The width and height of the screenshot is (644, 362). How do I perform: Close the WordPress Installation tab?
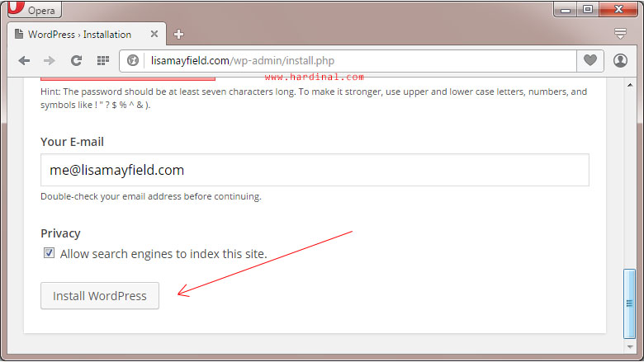(154, 34)
